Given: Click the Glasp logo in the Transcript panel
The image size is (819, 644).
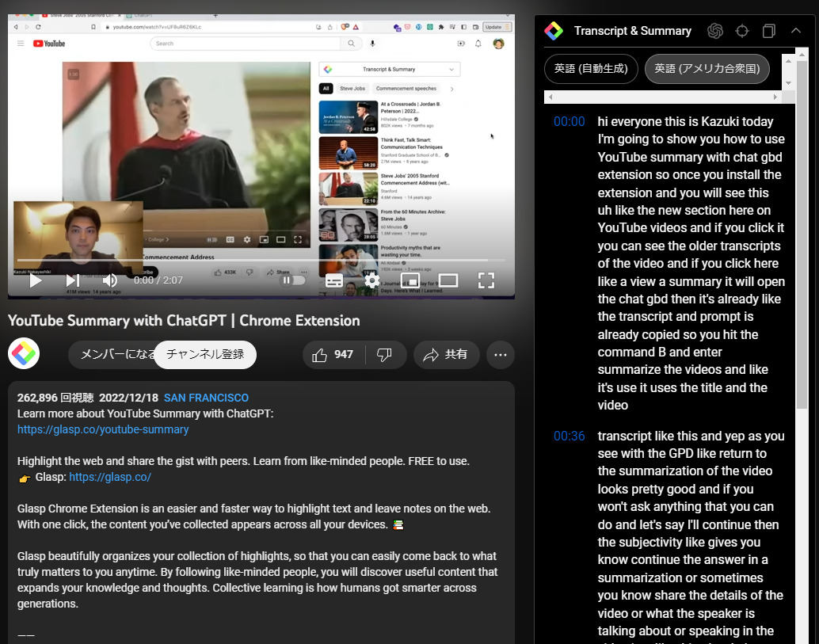Looking at the screenshot, I should (554, 31).
